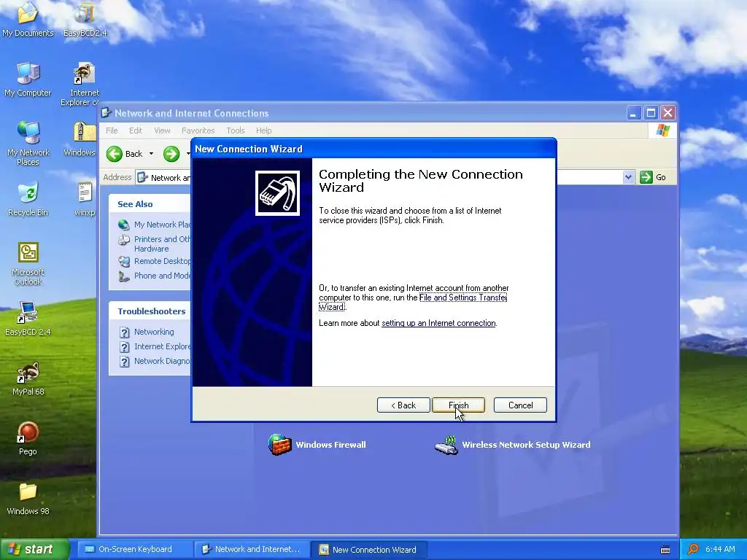Select New Connection Wizard taskbar button
The image size is (747, 560).
368,549
